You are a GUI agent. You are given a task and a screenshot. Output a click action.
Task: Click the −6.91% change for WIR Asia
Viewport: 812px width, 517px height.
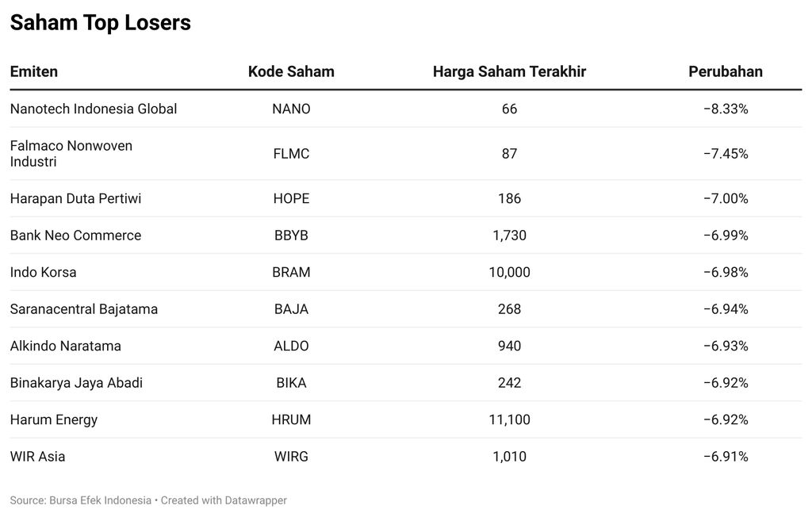click(x=725, y=457)
